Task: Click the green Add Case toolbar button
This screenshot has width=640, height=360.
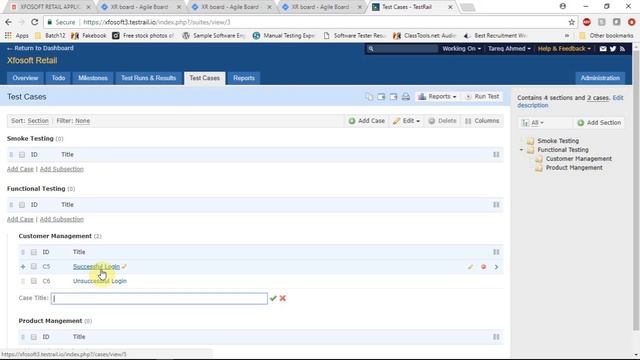Action: pyautogui.click(x=367, y=121)
